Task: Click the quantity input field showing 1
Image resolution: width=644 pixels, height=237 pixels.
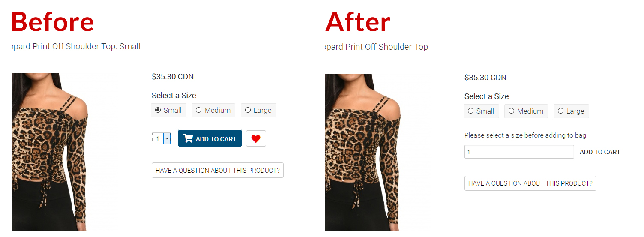Action: 519,152
